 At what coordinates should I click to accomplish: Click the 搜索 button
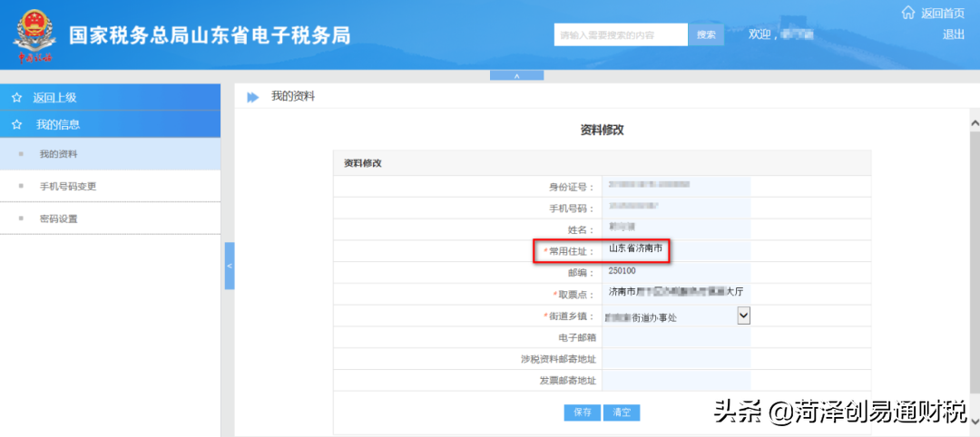(706, 34)
